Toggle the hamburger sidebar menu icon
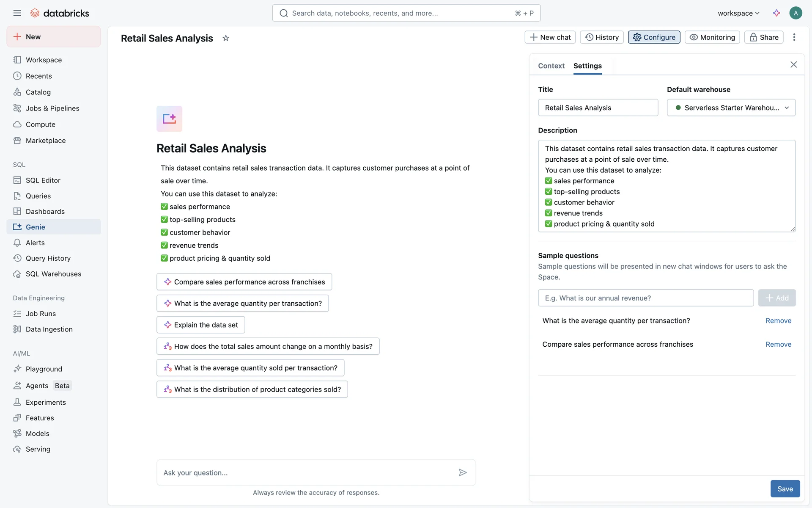812x508 pixels. 17,13
